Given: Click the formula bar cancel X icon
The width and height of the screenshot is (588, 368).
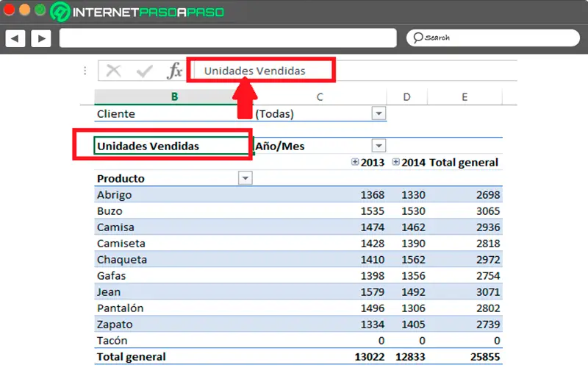Looking at the screenshot, I should click(113, 71).
